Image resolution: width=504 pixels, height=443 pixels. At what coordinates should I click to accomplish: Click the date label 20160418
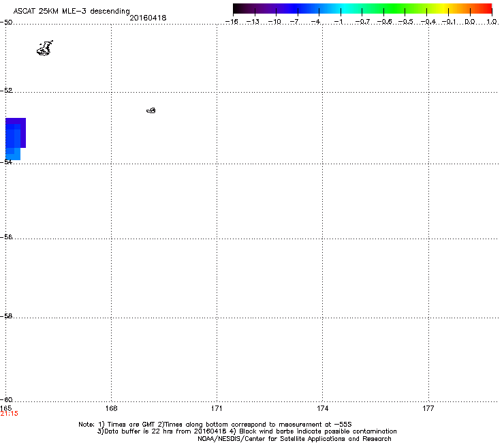point(148,18)
